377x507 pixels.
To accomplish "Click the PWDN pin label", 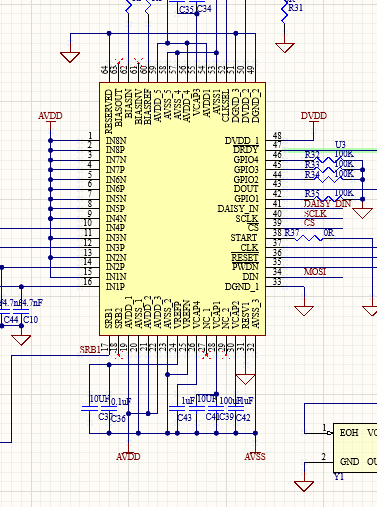I will tap(245, 267).
